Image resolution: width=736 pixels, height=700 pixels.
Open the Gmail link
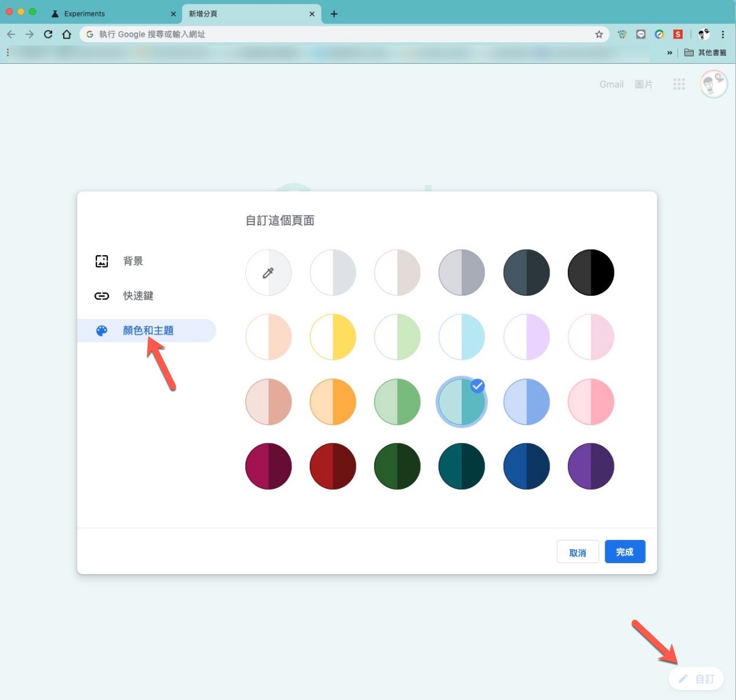click(611, 84)
